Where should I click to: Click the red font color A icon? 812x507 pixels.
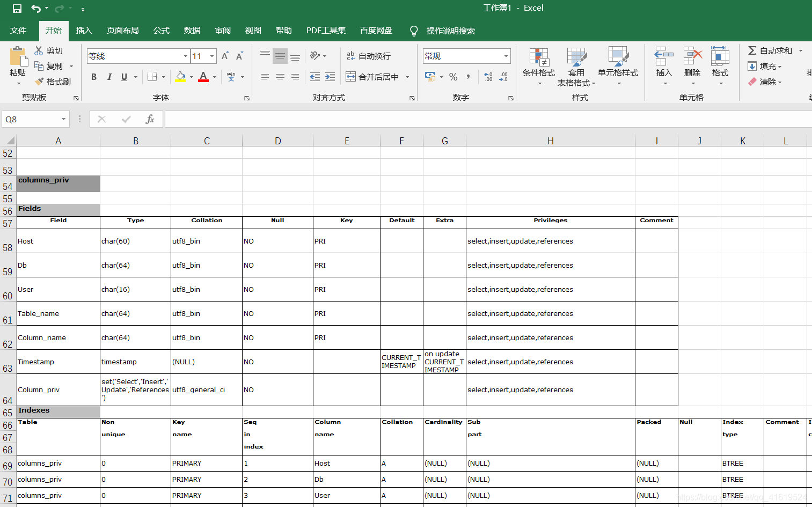coord(203,77)
